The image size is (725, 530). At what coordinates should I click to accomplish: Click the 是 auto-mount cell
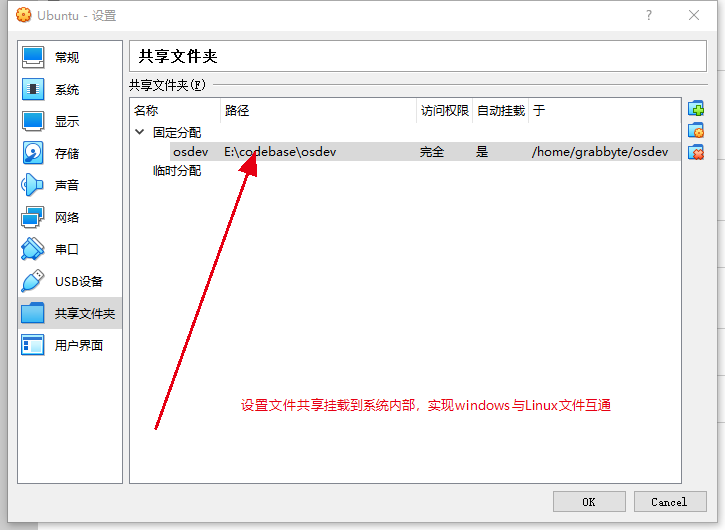tap(482, 152)
